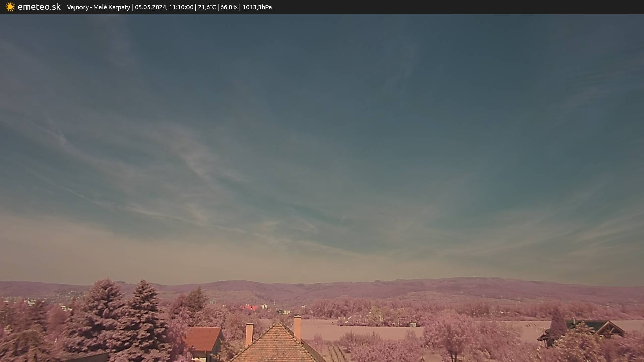The height and width of the screenshot is (362, 644).
Task: Click the 11:10:00 timestamp
Action: (181, 7)
